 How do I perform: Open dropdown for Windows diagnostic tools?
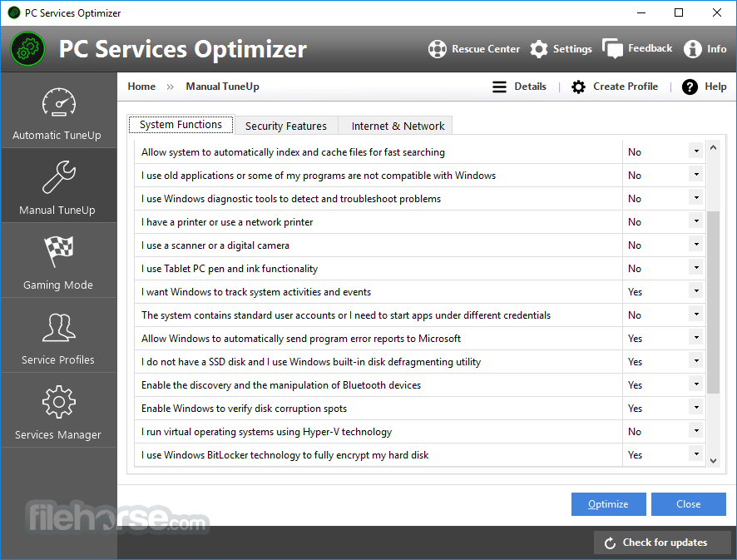click(696, 197)
